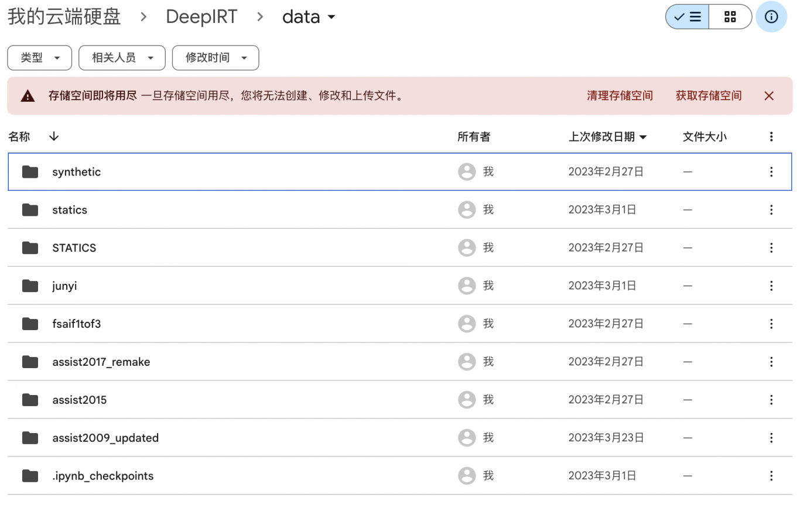Open more actions for assist2009_updated folder
This screenshot has width=800, height=532.
tap(771, 438)
